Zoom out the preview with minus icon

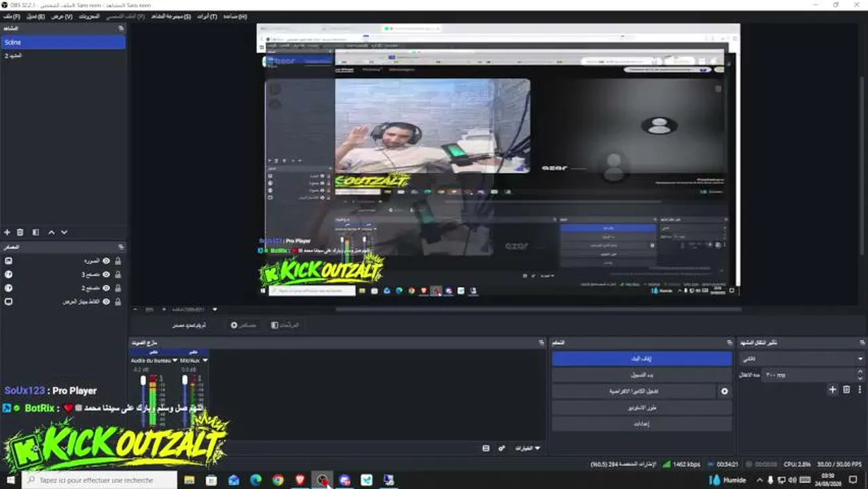coord(134,310)
